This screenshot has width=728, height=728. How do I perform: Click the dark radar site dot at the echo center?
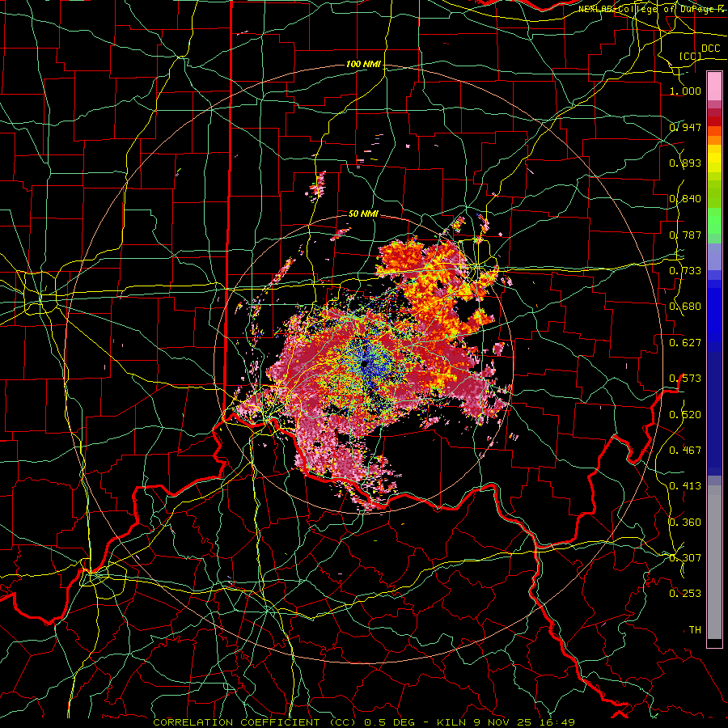(365, 364)
